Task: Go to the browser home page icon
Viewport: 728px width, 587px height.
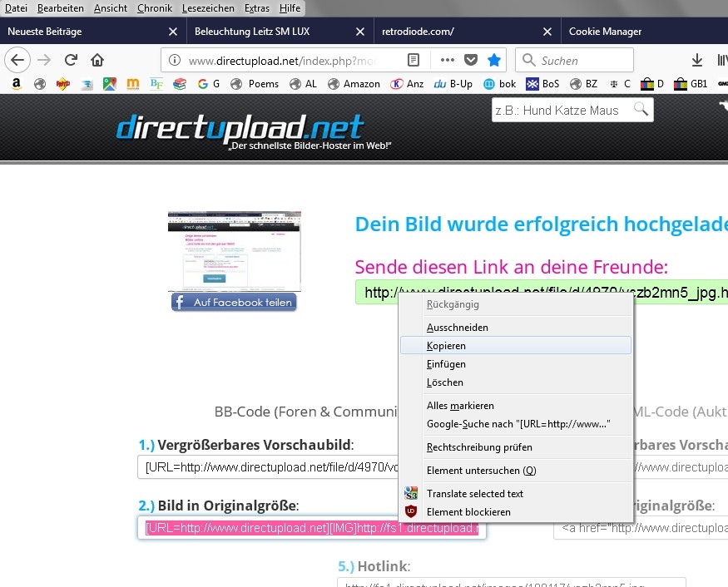Action: pyautogui.click(x=97, y=60)
